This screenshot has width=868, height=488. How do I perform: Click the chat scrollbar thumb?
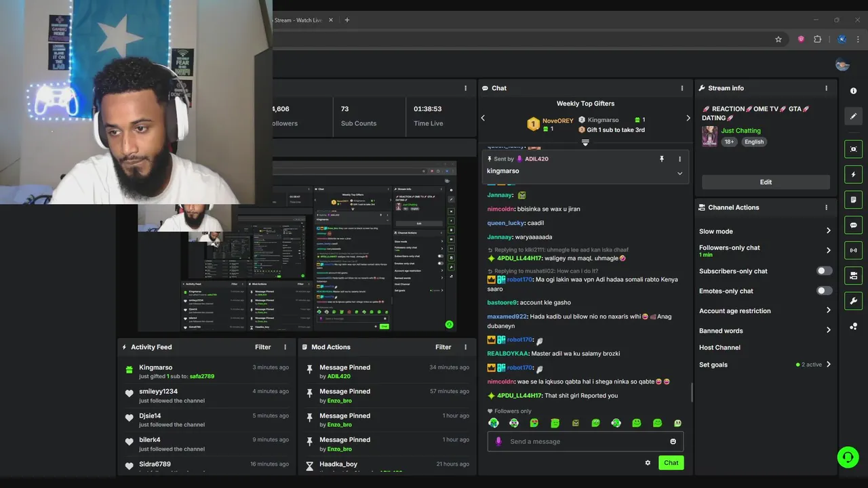point(691,392)
